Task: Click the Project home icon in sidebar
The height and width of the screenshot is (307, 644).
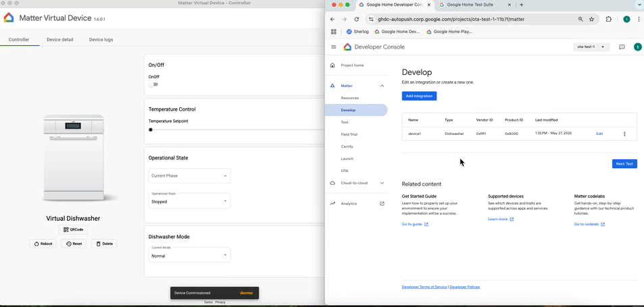Action: point(332,65)
